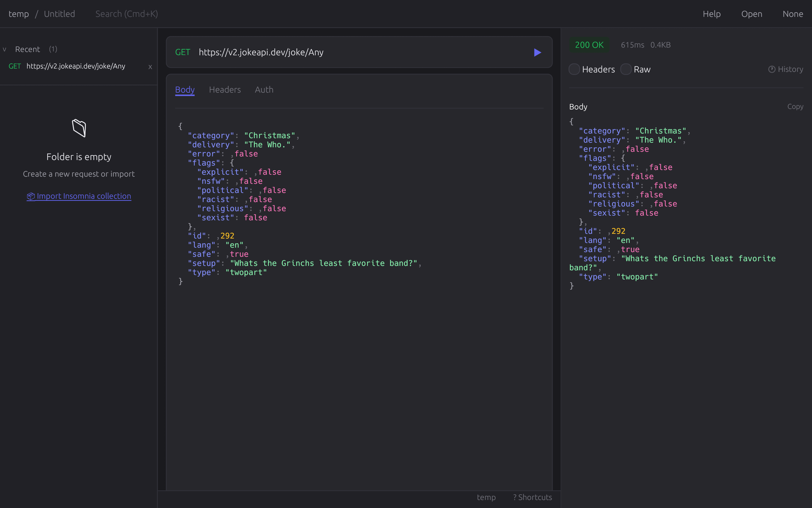812x508 pixels.
Task: Collapse the Recent section
Action: [4, 49]
